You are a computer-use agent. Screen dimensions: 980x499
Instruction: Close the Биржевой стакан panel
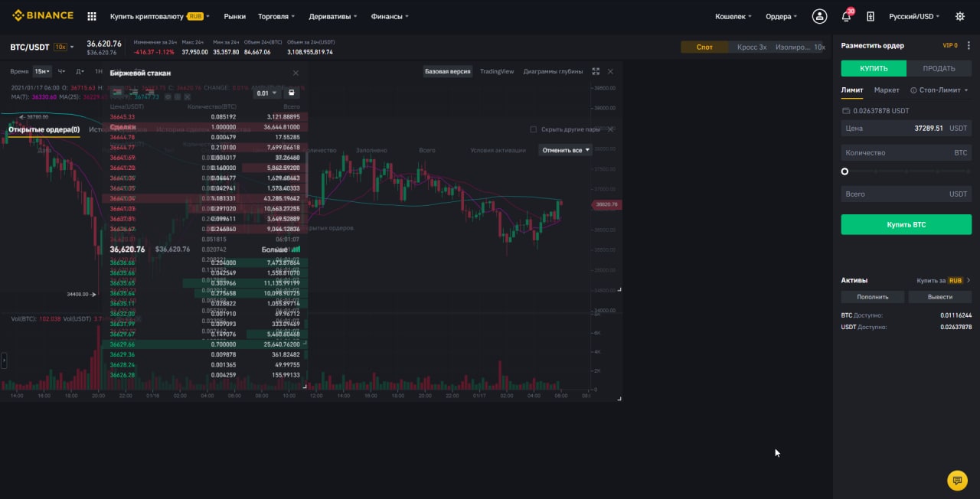pos(296,73)
